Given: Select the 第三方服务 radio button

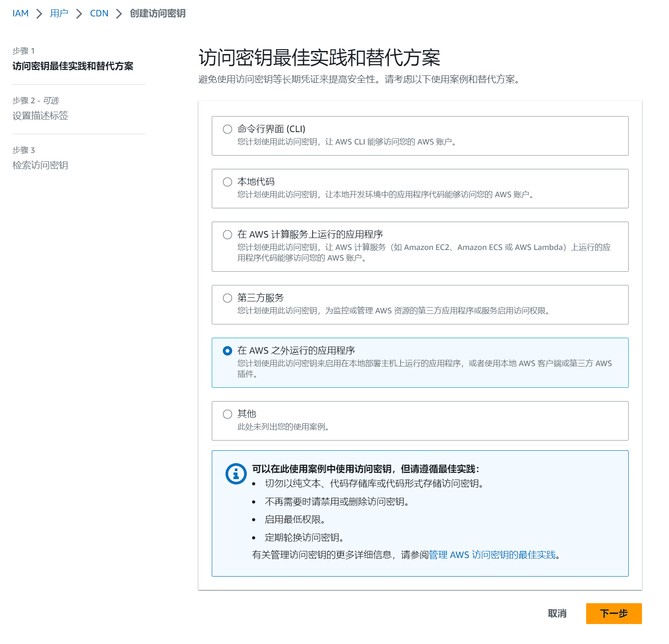Looking at the screenshot, I should pyautogui.click(x=227, y=297).
